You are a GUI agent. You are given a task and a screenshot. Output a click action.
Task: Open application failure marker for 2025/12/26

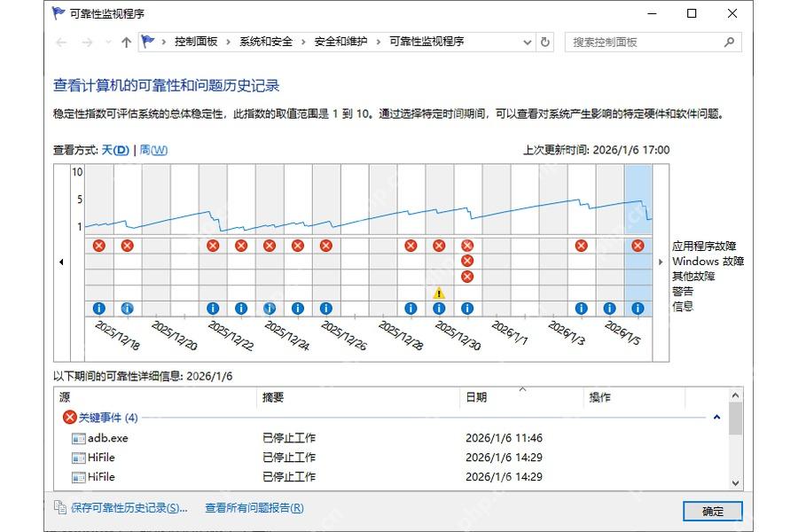(x=326, y=246)
